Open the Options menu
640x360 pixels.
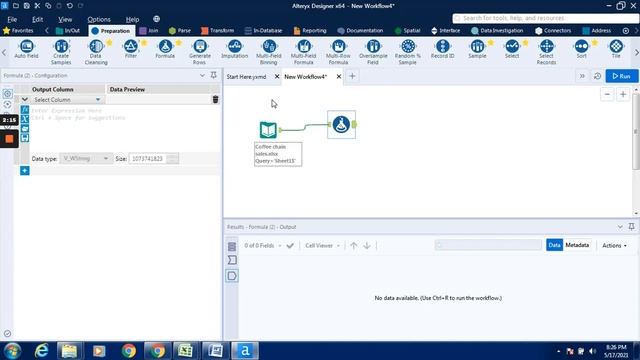coord(99,19)
